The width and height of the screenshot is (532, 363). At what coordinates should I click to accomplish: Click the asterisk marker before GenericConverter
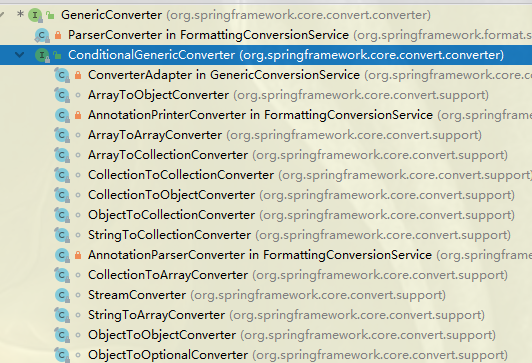tap(20, 14)
